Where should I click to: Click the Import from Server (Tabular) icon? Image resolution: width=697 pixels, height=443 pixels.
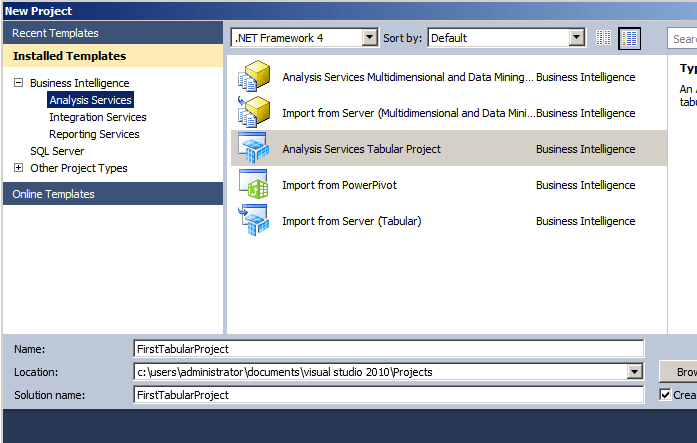254,220
